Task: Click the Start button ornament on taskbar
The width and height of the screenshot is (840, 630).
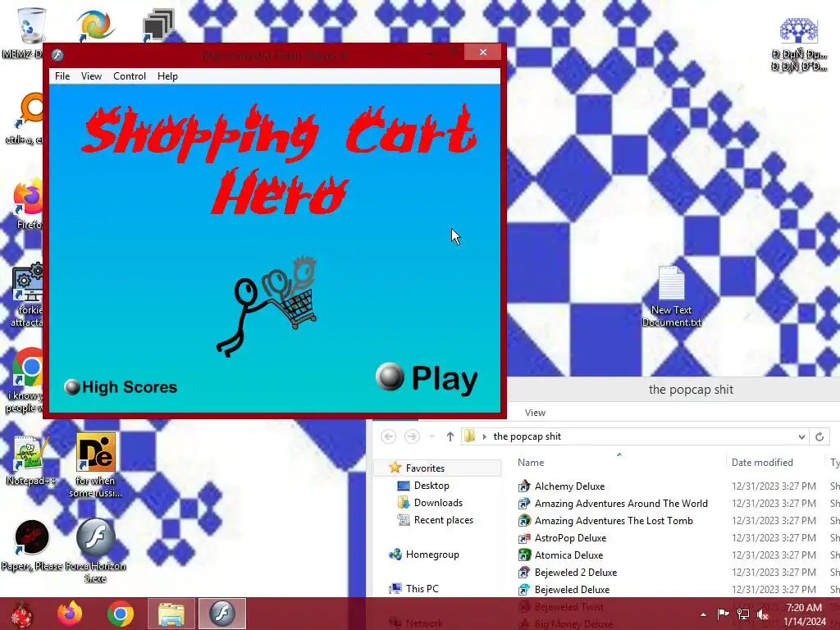Action: (x=21, y=614)
